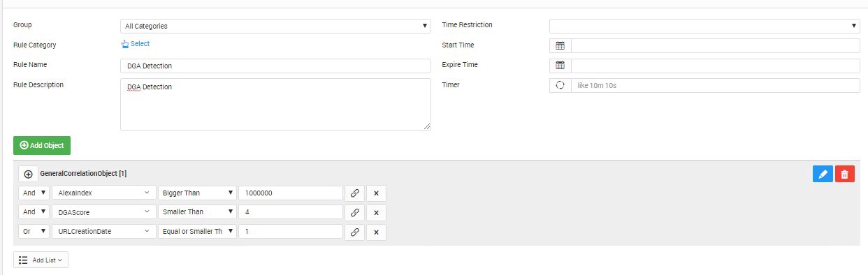Click the GeneralCorrelationObject [1] title text
The image size is (868, 275).
point(83,173)
